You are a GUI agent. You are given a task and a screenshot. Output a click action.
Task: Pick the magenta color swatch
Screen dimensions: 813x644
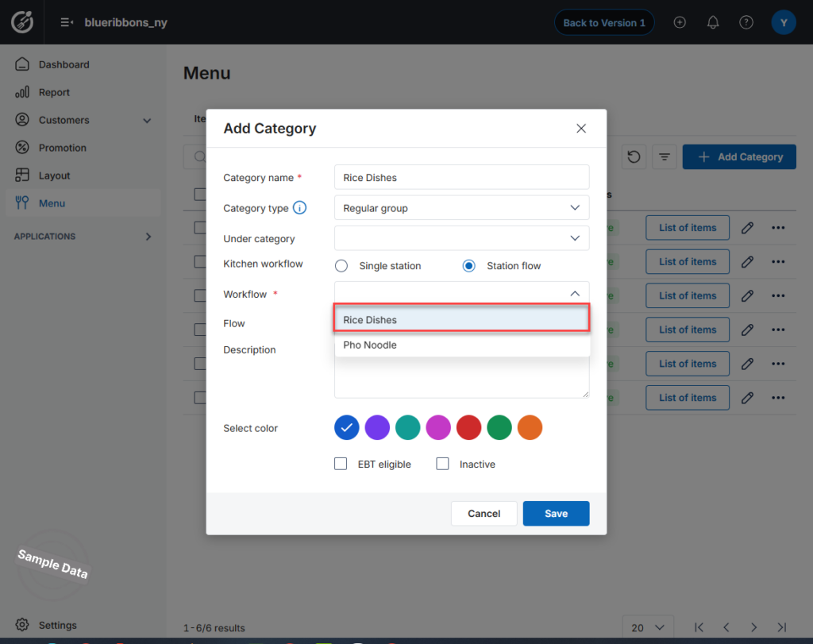tap(438, 428)
